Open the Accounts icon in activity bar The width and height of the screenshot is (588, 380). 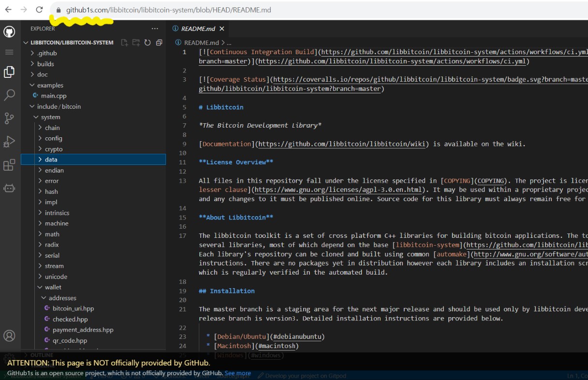click(9, 336)
